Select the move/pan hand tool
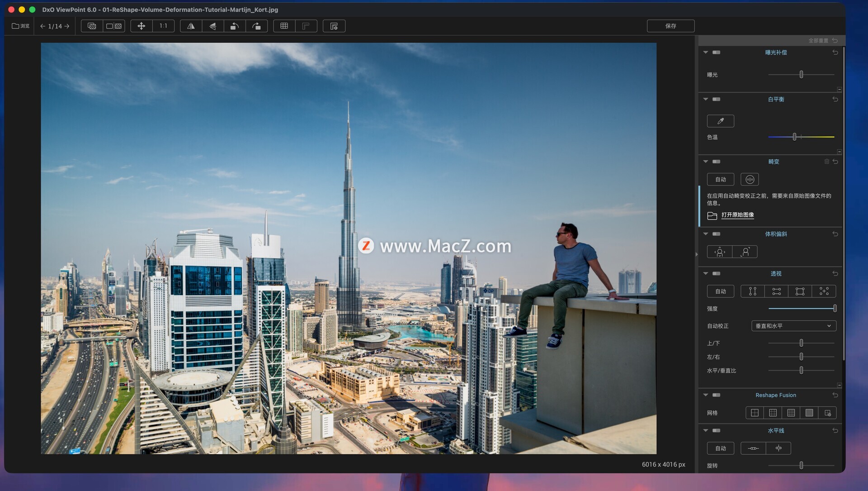 [142, 26]
